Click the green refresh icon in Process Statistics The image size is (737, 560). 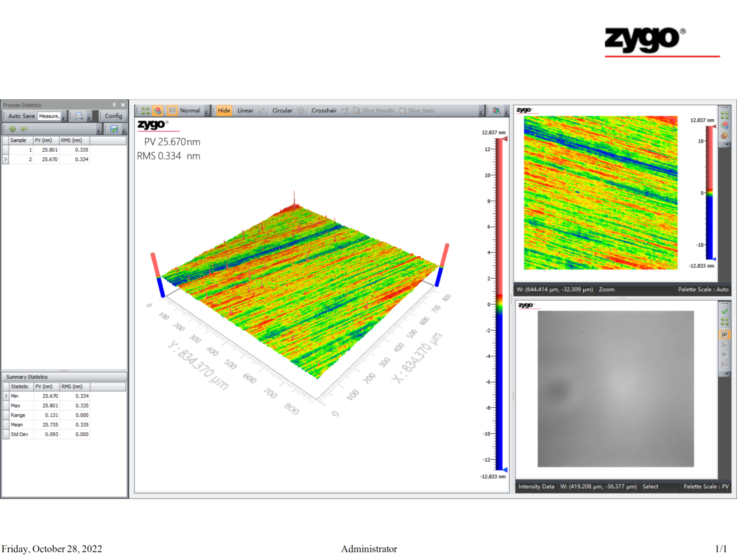pyautogui.click(x=13, y=129)
